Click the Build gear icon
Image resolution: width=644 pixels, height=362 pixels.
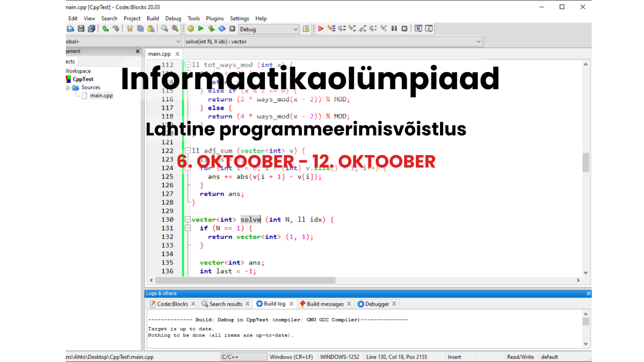tap(191, 29)
